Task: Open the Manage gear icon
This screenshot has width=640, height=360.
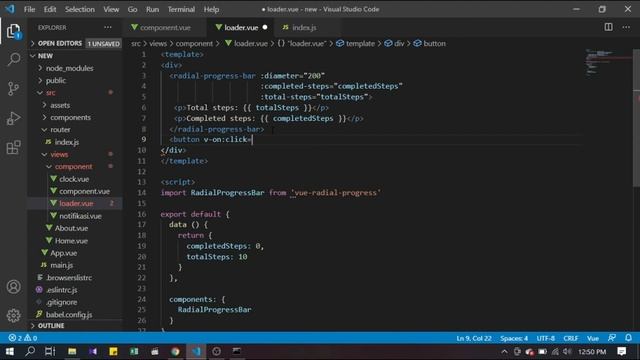Action: 13,315
